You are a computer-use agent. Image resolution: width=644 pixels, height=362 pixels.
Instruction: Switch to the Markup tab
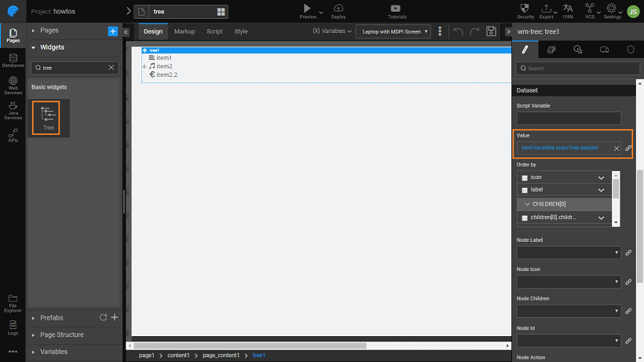click(x=185, y=31)
